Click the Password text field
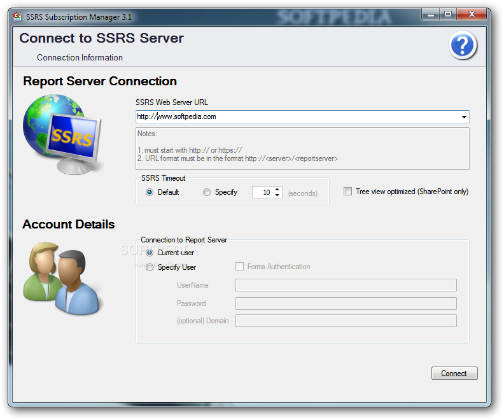Viewport: 504px width, 420px height. click(x=346, y=304)
